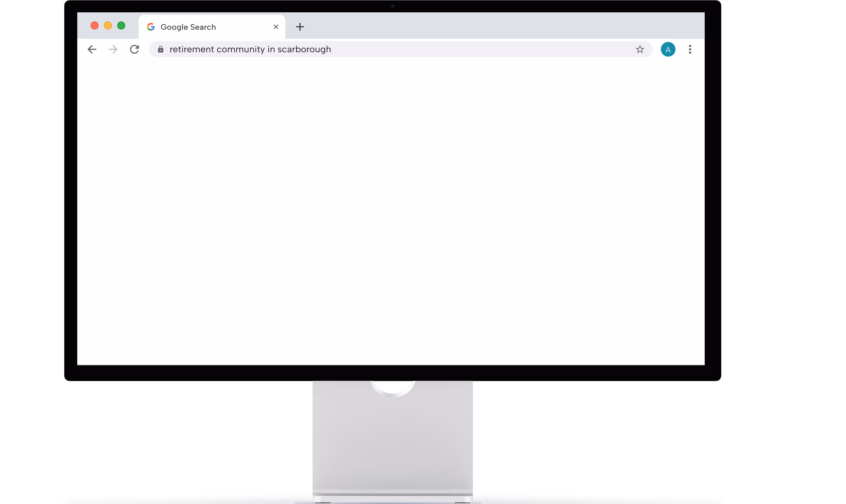Click the red close window button
846x504 pixels.
pos(94,26)
